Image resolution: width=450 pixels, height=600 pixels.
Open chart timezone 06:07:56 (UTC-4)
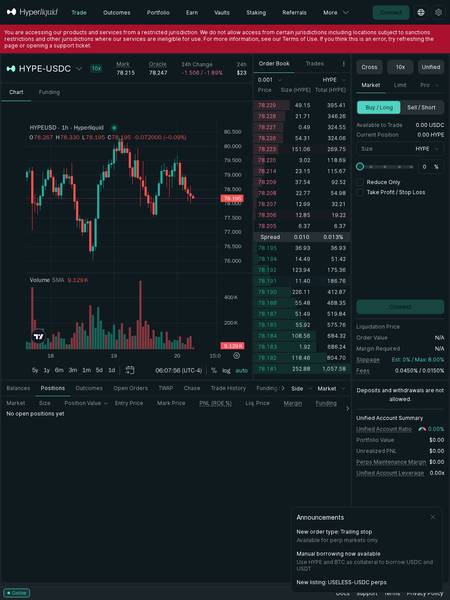(x=178, y=370)
